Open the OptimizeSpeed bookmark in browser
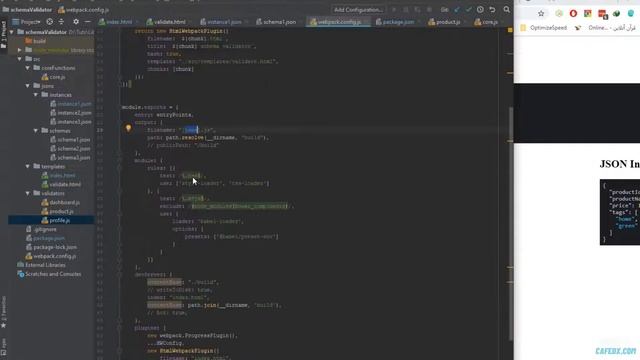The width and height of the screenshot is (640, 360). pyautogui.click(x=544, y=28)
